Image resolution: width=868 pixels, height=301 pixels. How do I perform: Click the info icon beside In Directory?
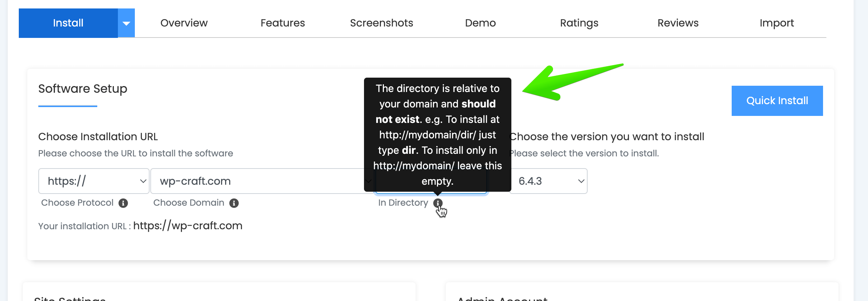(x=438, y=203)
